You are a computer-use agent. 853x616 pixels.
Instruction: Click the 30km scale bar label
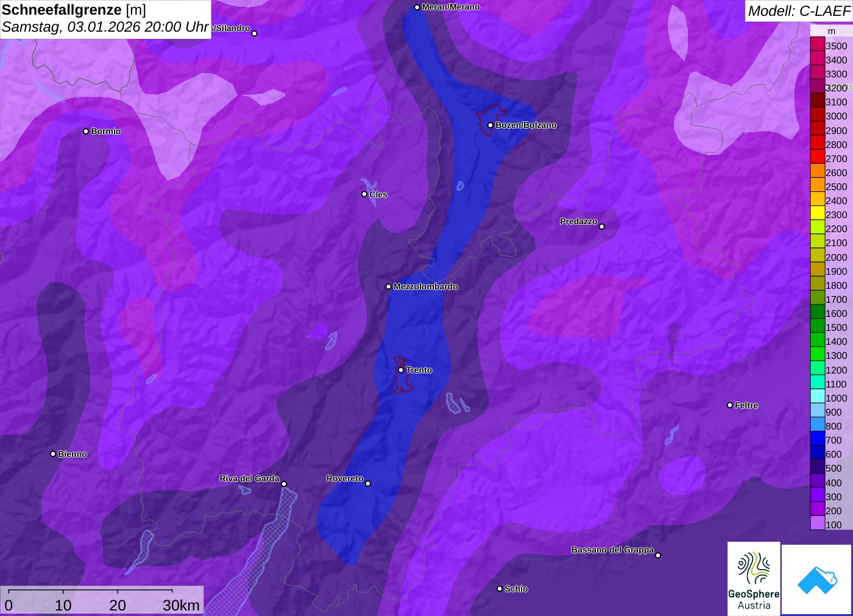pyautogui.click(x=181, y=605)
